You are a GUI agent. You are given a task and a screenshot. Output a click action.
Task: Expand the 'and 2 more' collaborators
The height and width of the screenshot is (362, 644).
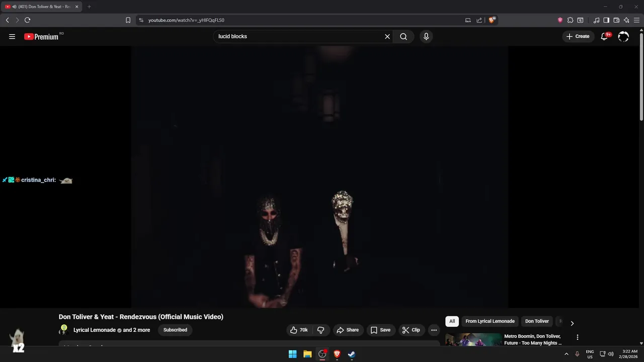click(x=136, y=330)
